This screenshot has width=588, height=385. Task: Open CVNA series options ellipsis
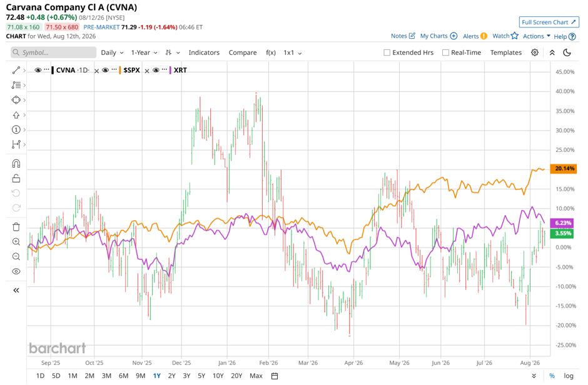coord(46,70)
